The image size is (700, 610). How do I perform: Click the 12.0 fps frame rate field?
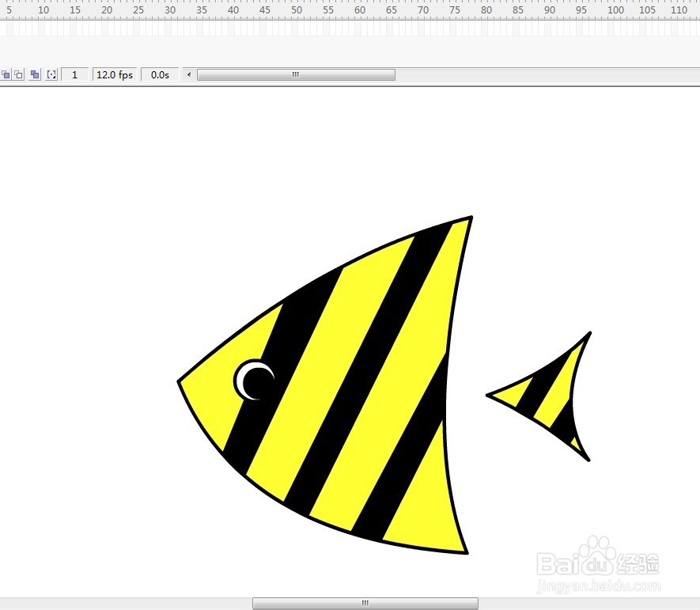point(114,74)
